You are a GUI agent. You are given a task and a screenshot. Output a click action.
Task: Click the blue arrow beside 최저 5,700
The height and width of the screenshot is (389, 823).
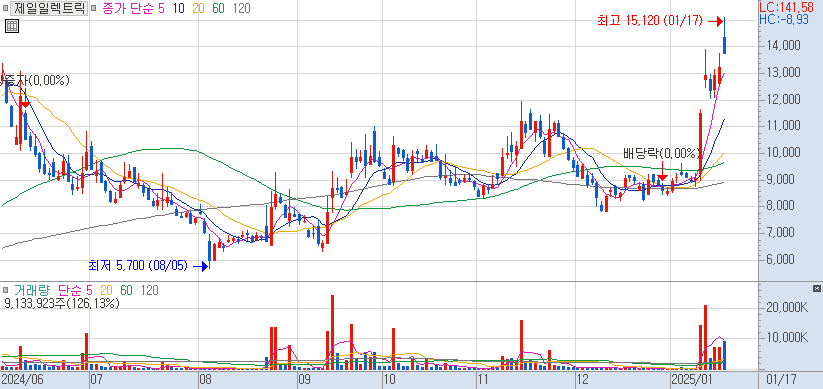click(x=201, y=266)
